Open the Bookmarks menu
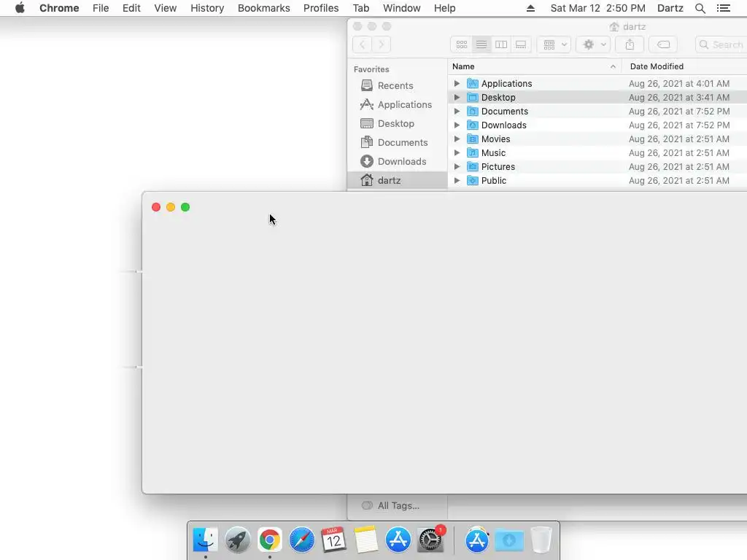The width and height of the screenshot is (747, 560). (264, 8)
